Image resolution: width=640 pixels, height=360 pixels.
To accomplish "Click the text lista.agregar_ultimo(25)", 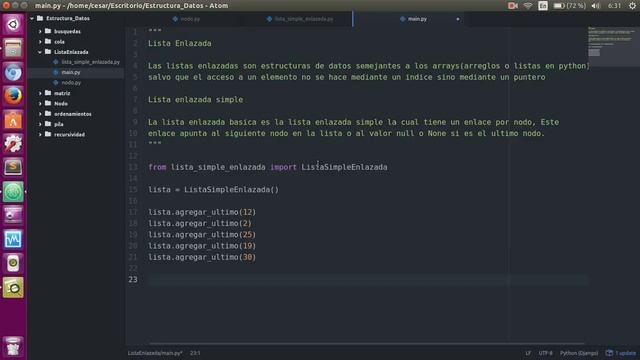I will [202, 235].
